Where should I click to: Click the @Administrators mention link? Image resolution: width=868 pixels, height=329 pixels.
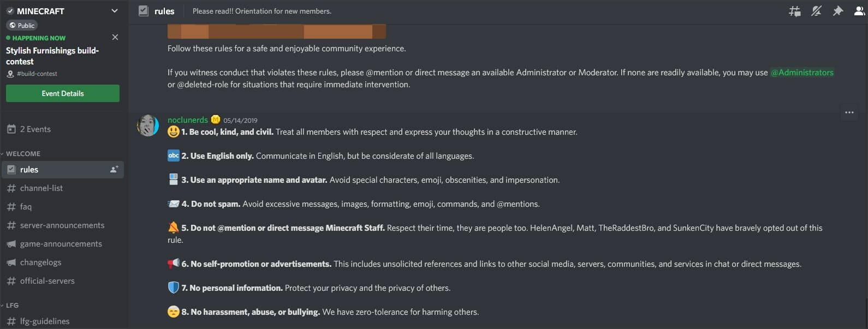(x=802, y=71)
